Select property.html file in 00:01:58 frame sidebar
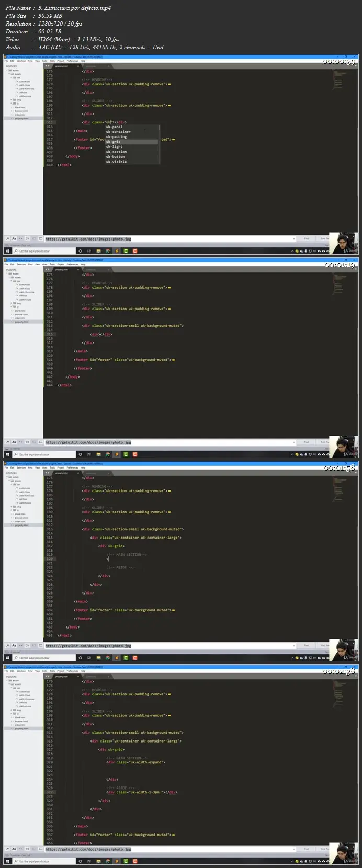The height and width of the screenshot is (868, 362). [x=22, y=525]
